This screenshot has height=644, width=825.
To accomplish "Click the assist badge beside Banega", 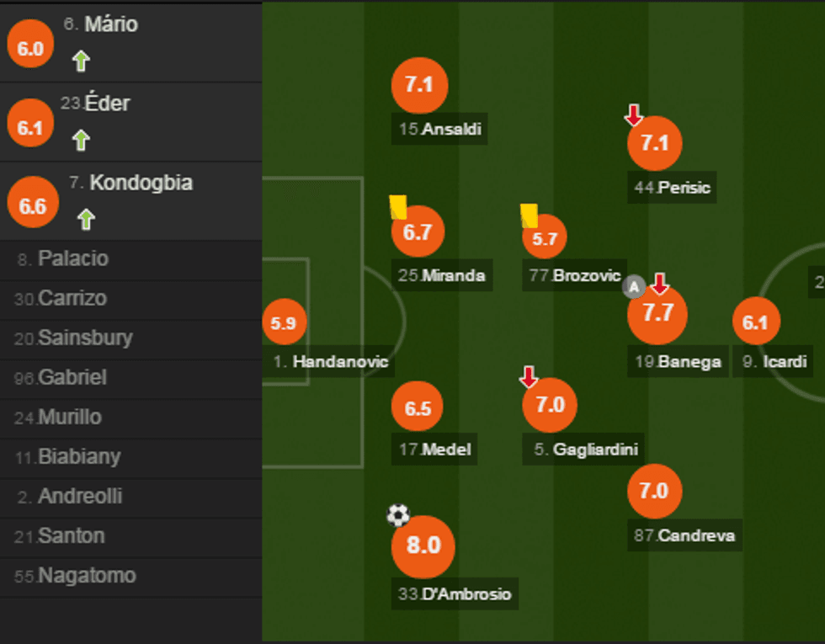I will pos(634,287).
